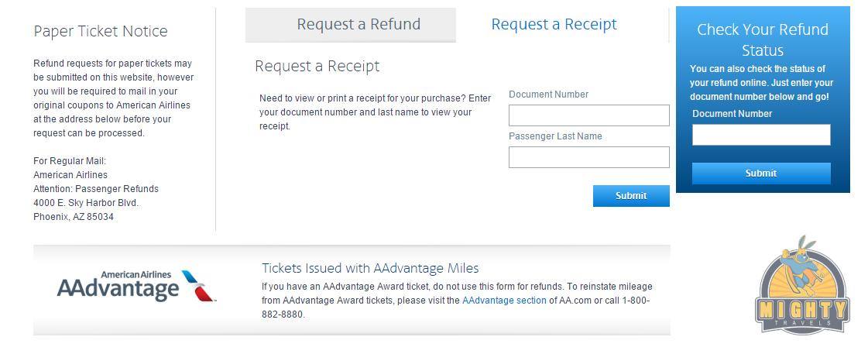The image size is (868, 354).
Task: Click the Paper Ticket Notice heading
Action: pyautogui.click(x=101, y=32)
